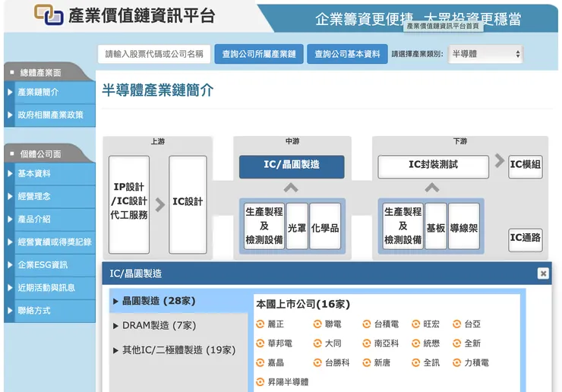This screenshot has width=562, height=392.
Task: Click the orange icon beside 旺宏
Action: coord(415,324)
